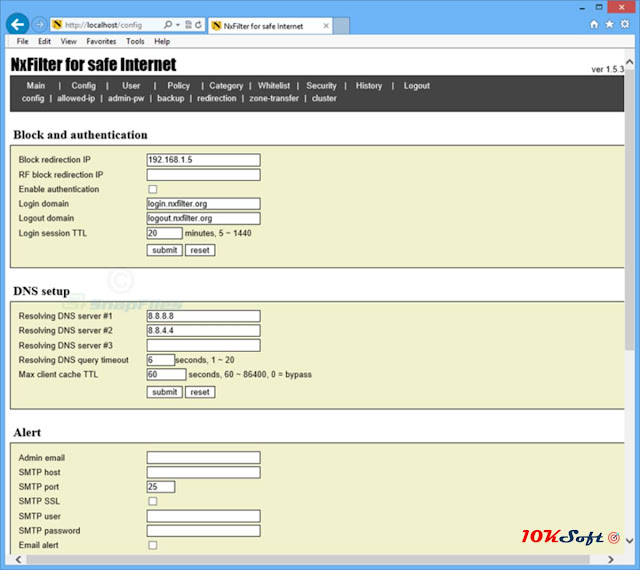
Task: Submit the DNS setup form
Action: click(x=164, y=392)
